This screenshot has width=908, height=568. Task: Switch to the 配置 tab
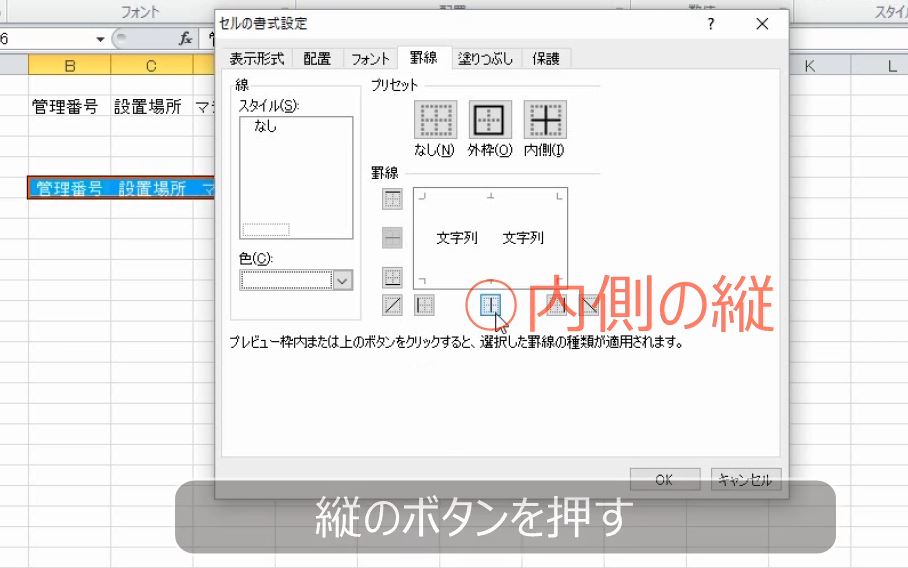pos(317,58)
